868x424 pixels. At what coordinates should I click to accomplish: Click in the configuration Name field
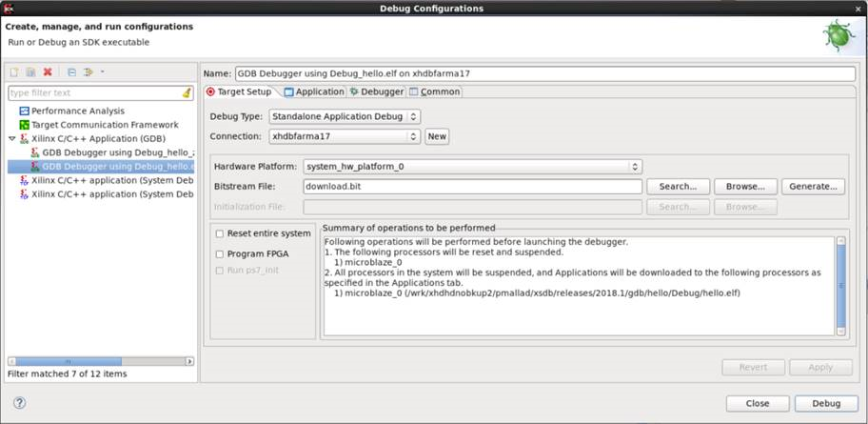[x=545, y=73]
